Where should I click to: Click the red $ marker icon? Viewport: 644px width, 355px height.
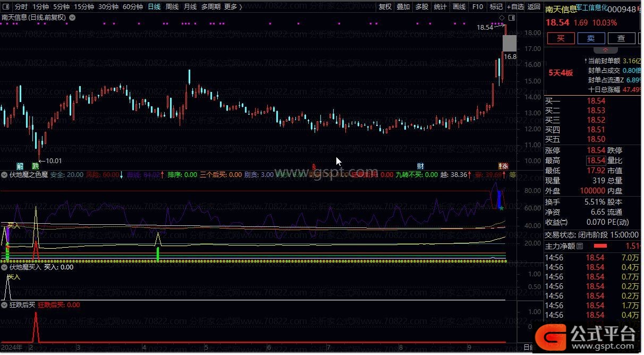click(313, 166)
